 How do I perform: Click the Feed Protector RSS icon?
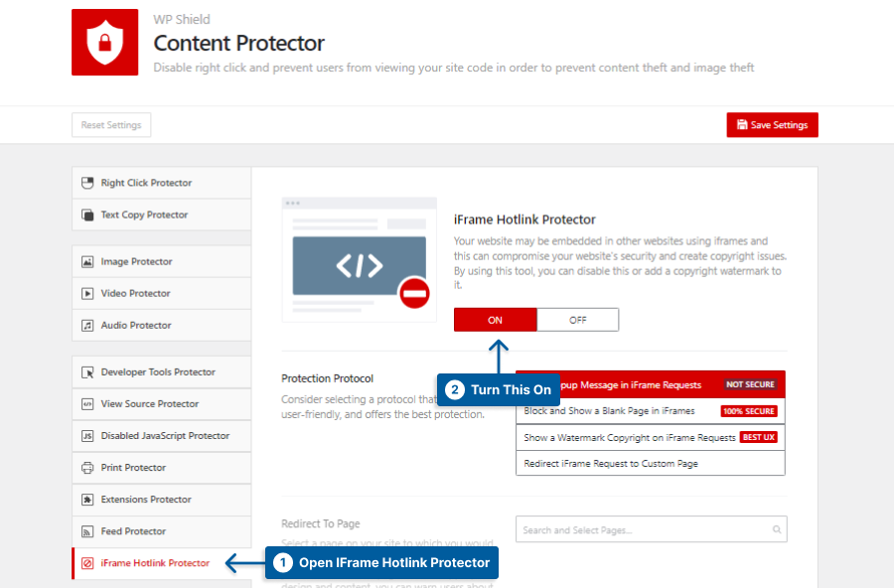[87, 531]
